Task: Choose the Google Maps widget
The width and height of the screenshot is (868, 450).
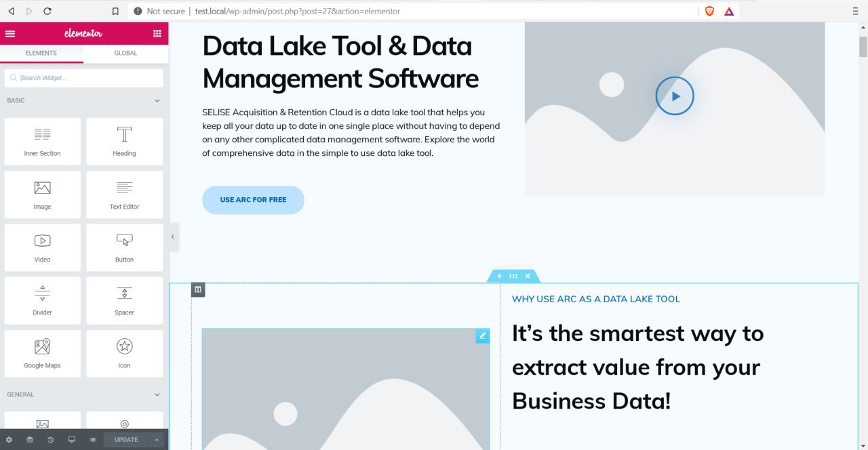Action: point(42,353)
